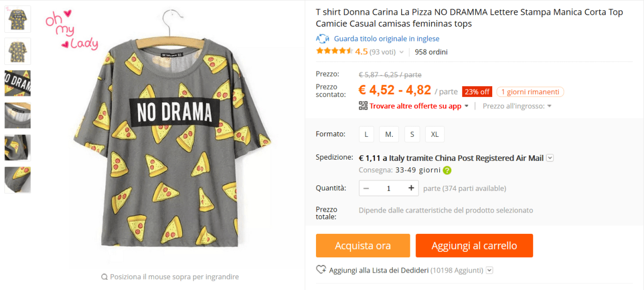This screenshot has width=644, height=290.
Task: Click the star rating icons
Action: 334,52
